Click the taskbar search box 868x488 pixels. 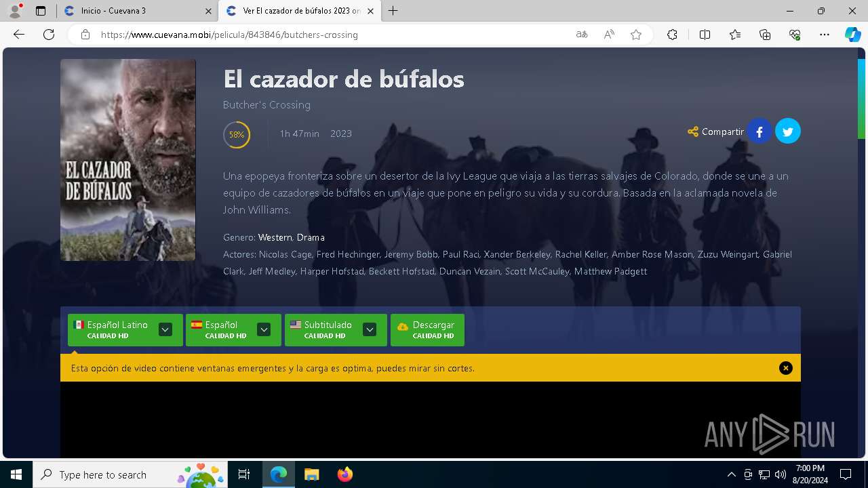click(x=129, y=474)
